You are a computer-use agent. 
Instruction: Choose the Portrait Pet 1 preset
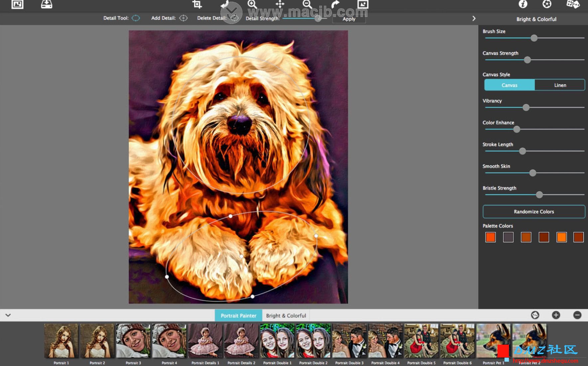click(493, 341)
